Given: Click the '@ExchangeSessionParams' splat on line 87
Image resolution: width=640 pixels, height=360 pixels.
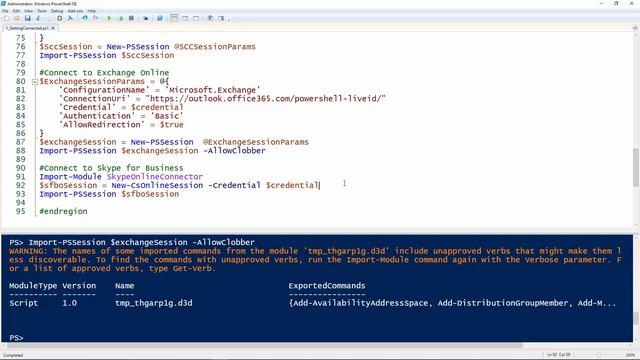Looking at the screenshot, I should (256, 142).
